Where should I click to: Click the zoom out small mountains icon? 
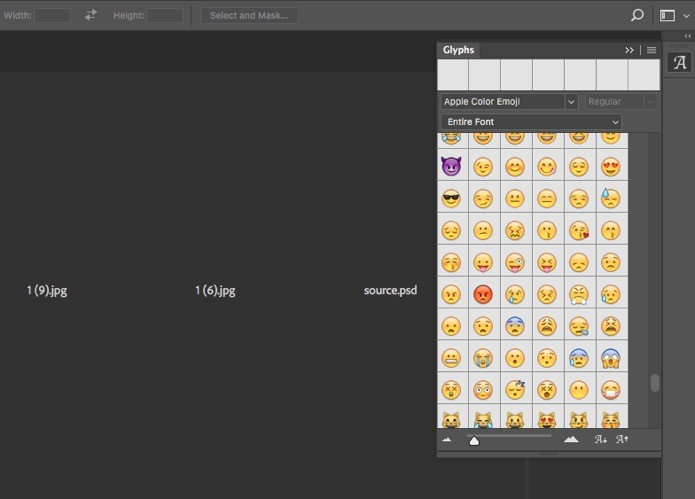click(447, 440)
